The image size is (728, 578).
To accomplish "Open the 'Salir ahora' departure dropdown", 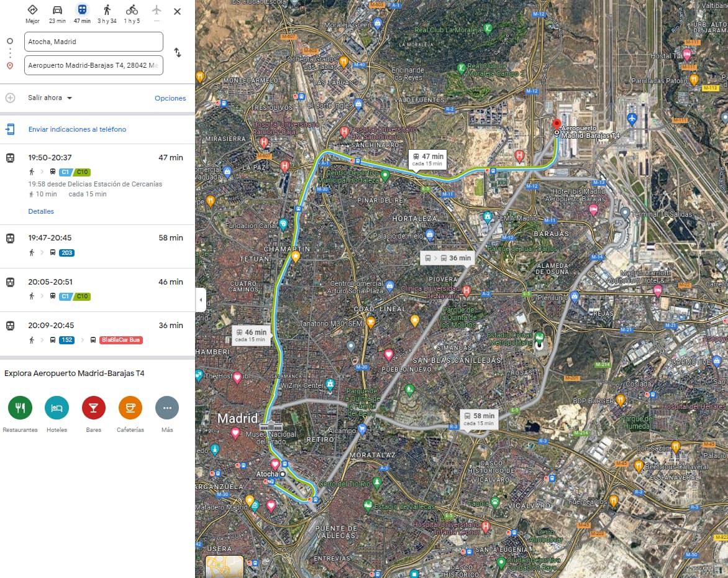I will 50,98.
